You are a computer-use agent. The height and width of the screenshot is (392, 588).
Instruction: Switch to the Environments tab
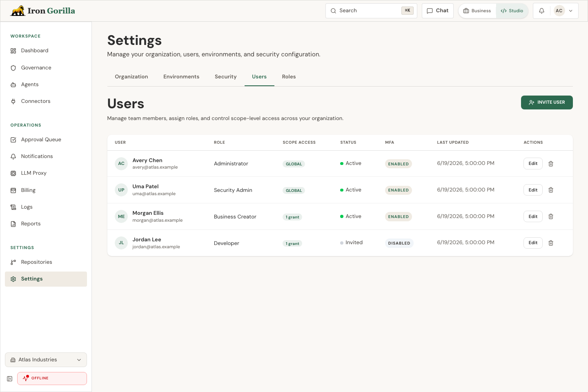(x=181, y=77)
